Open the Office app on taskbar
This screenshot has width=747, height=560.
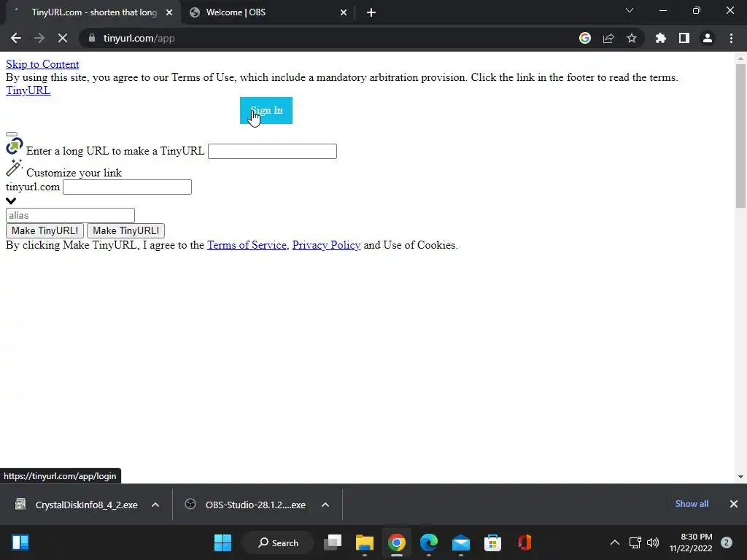[525, 542]
